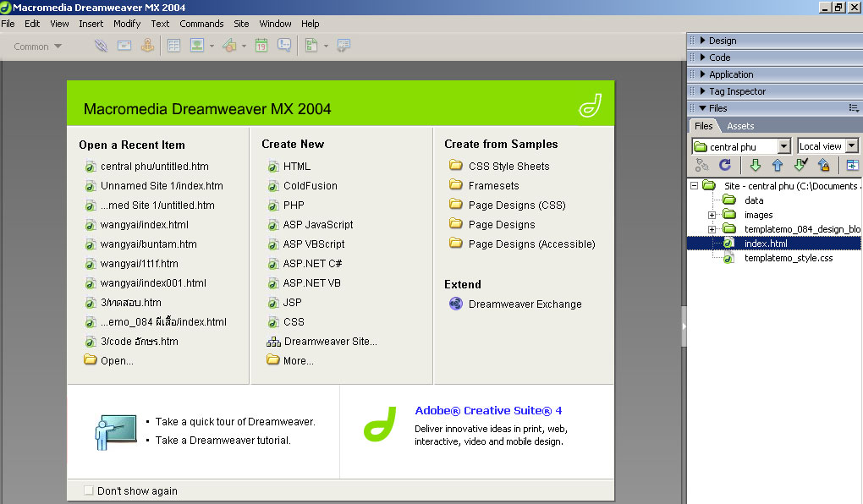Open the Local view dropdown
Image resolution: width=863 pixels, height=504 pixels.
pos(852,145)
